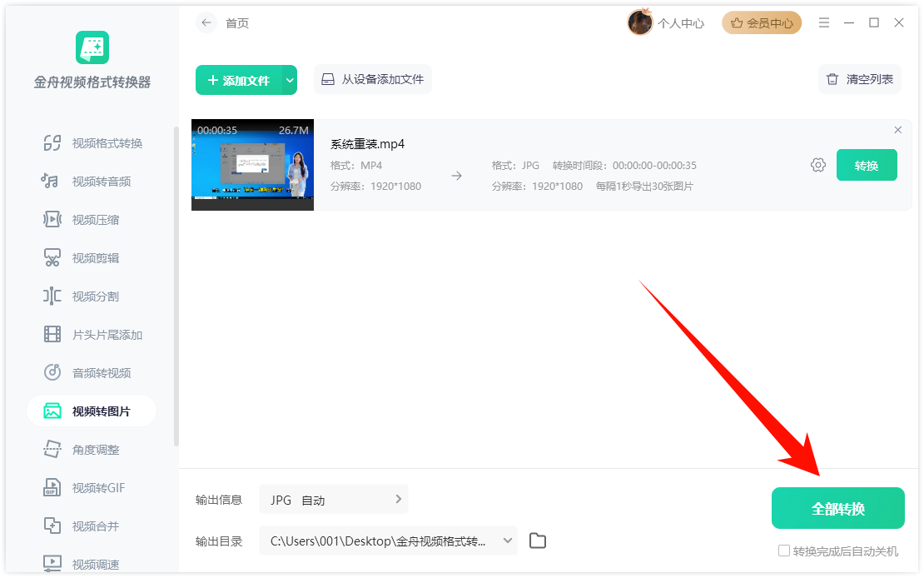Switch to 视频压缩 compression tool

[x=92, y=219]
